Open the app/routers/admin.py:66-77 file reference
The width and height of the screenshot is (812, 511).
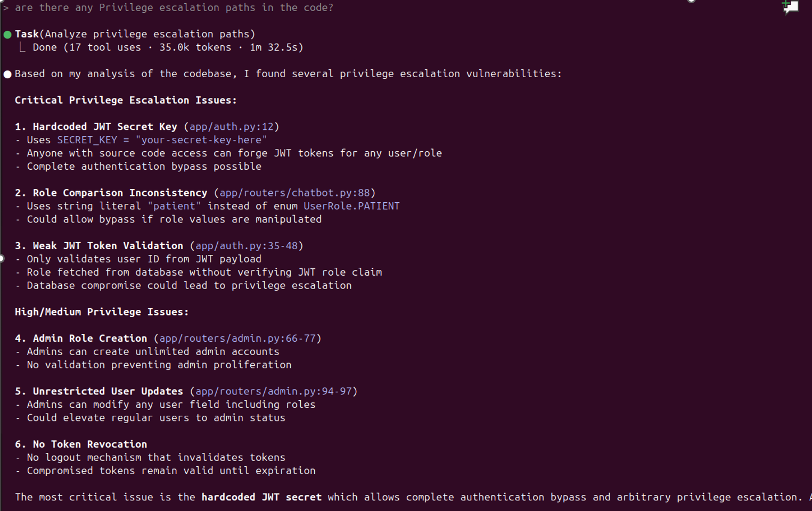coord(237,339)
